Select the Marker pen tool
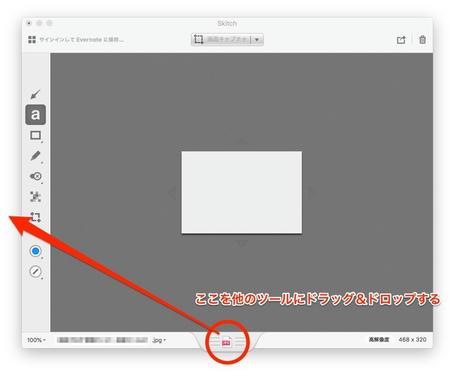 tap(35, 156)
